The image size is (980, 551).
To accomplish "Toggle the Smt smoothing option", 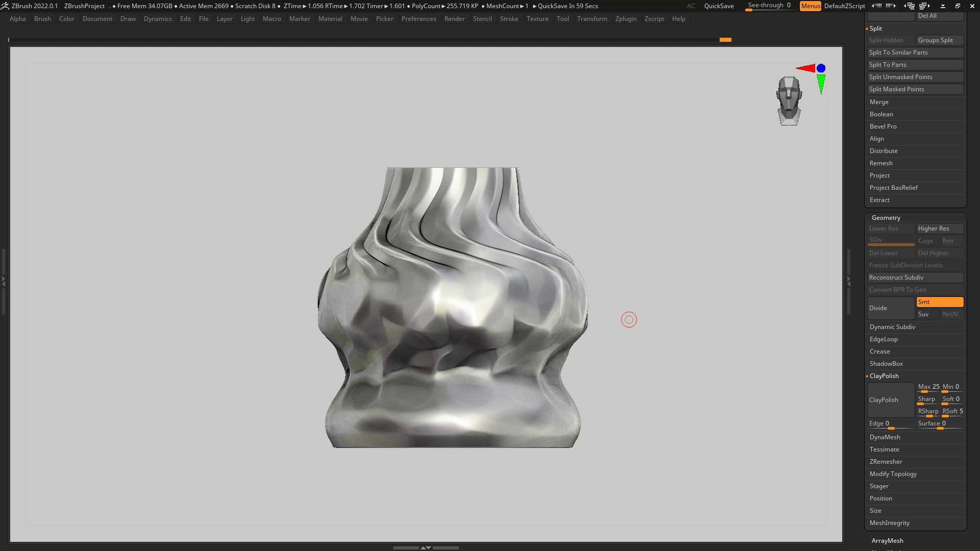I will click(940, 302).
